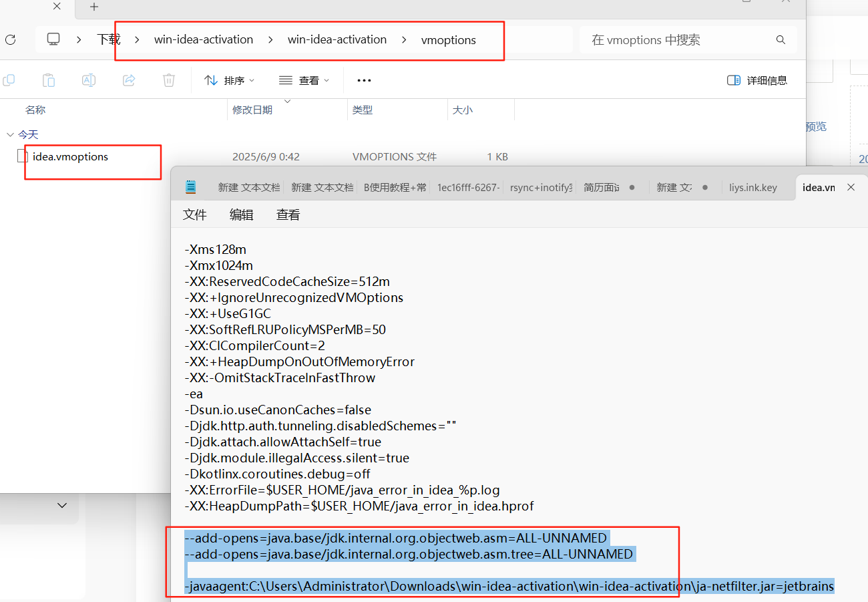Open Notepad 编辑 menu
Viewport: 868px width, 602px height.
(x=242, y=214)
